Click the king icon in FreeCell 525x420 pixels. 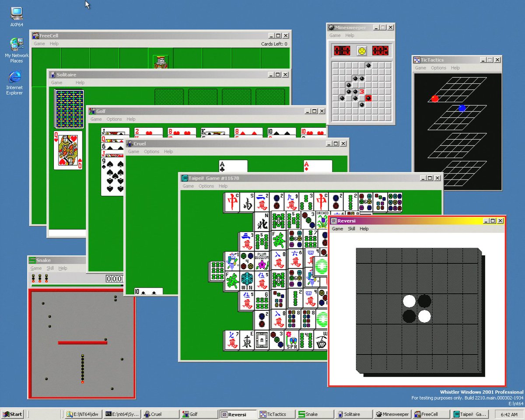161,62
